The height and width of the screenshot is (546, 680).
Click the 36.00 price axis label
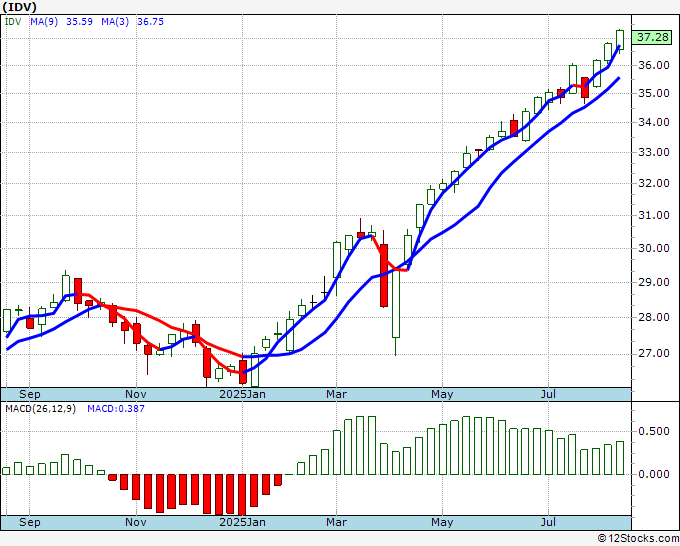point(654,65)
